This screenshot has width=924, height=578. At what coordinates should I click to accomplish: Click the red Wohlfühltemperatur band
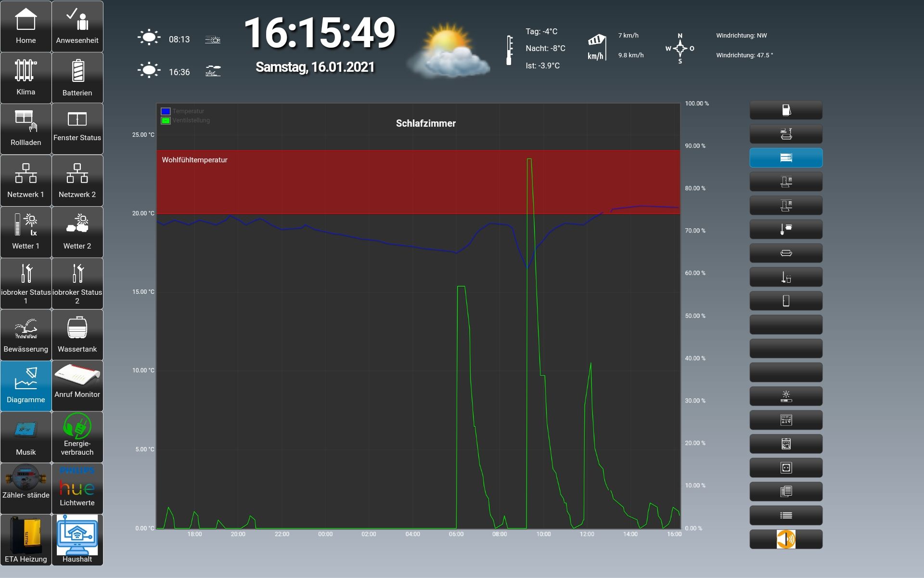pos(337,183)
